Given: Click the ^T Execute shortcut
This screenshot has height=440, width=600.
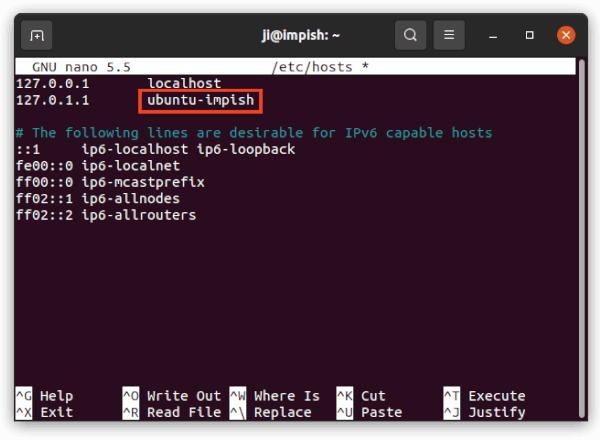Looking at the screenshot, I should coord(485,396).
